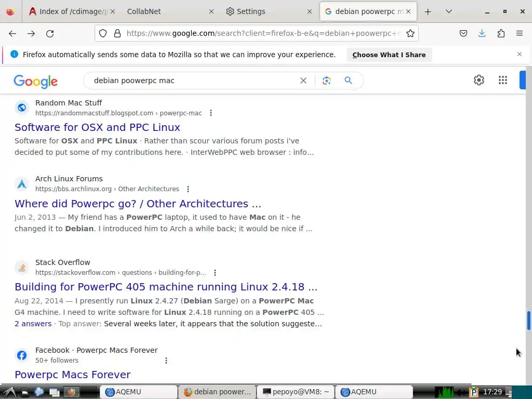The height and width of the screenshot is (399, 532).
Task: Open the extensions puzzle icon
Action: pos(501,33)
